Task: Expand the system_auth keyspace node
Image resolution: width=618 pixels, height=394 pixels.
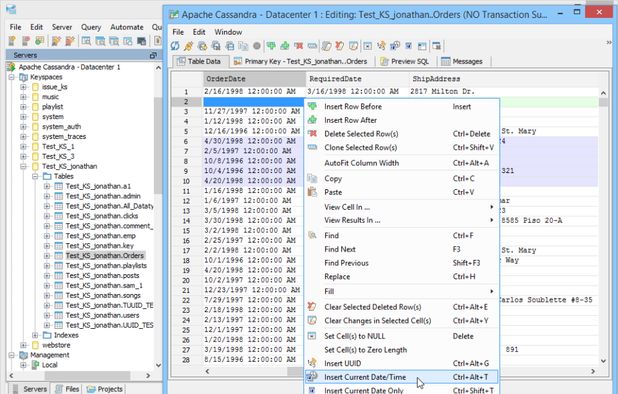Action: point(24,126)
